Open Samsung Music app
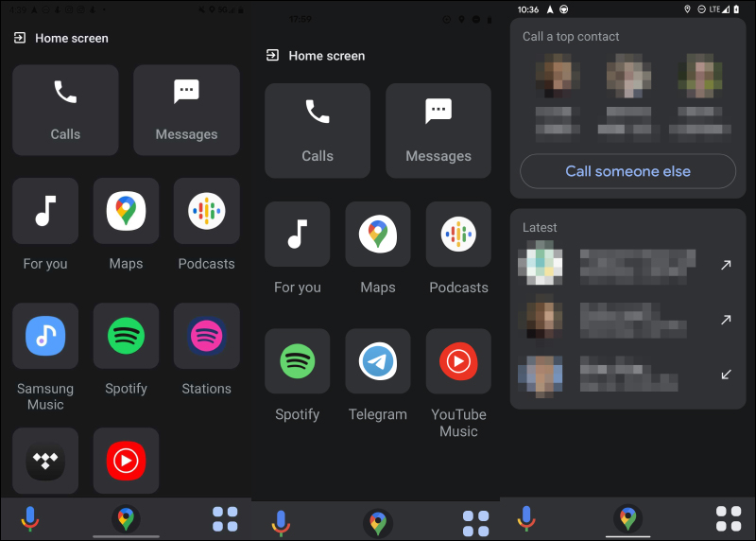 pyautogui.click(x=45, y=336)
